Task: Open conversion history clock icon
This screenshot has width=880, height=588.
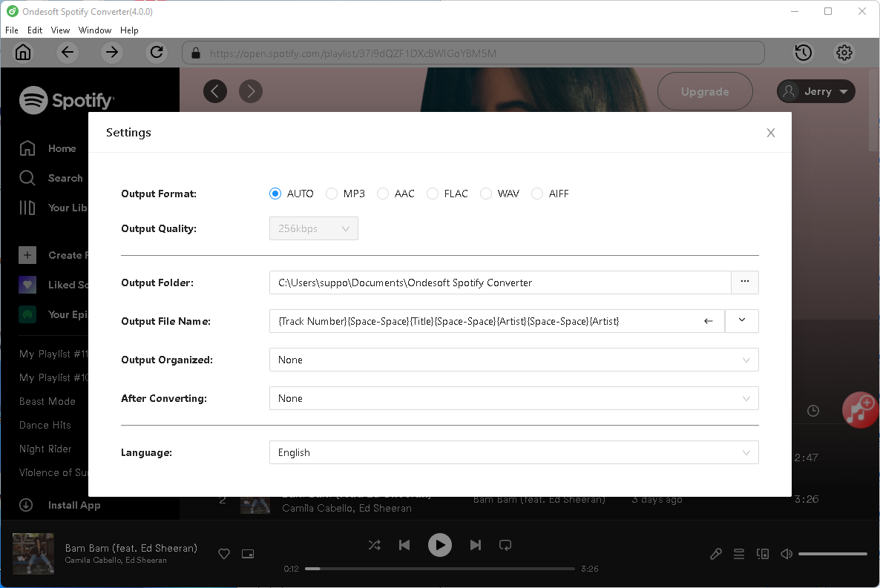Action: tap(803, 53)
